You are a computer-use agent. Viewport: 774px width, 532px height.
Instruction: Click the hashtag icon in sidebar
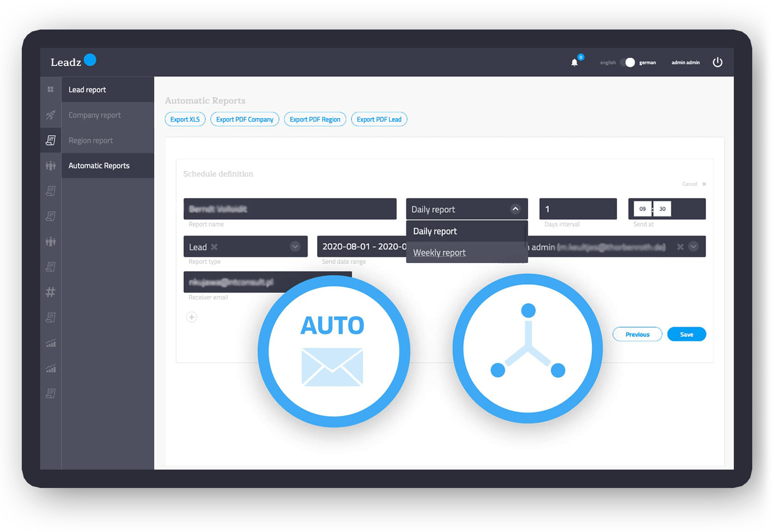pos(50,292)
